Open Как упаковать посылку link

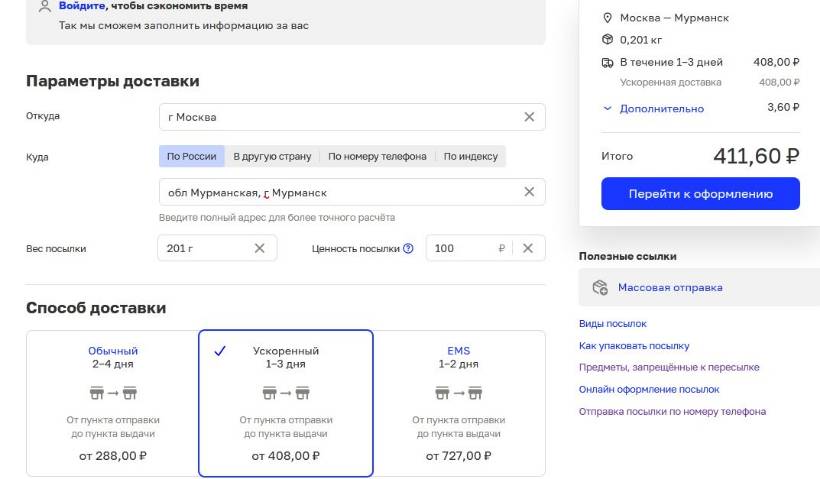[634, 346]
